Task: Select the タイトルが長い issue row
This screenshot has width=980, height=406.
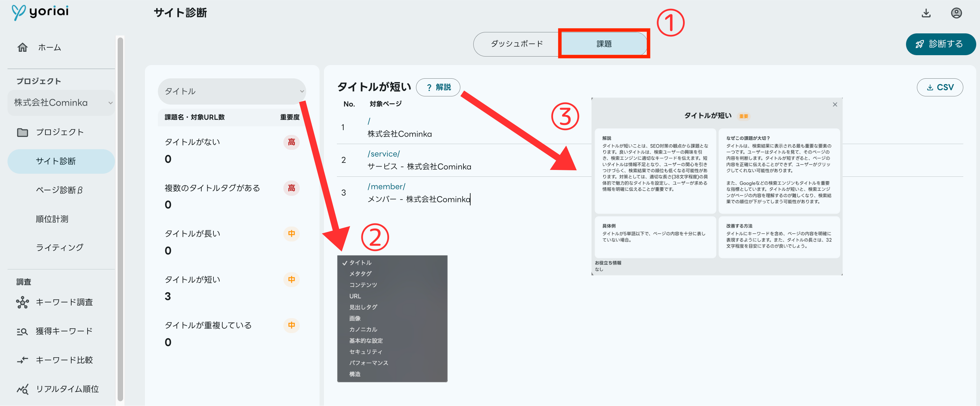Action: (x=232, y=242)
